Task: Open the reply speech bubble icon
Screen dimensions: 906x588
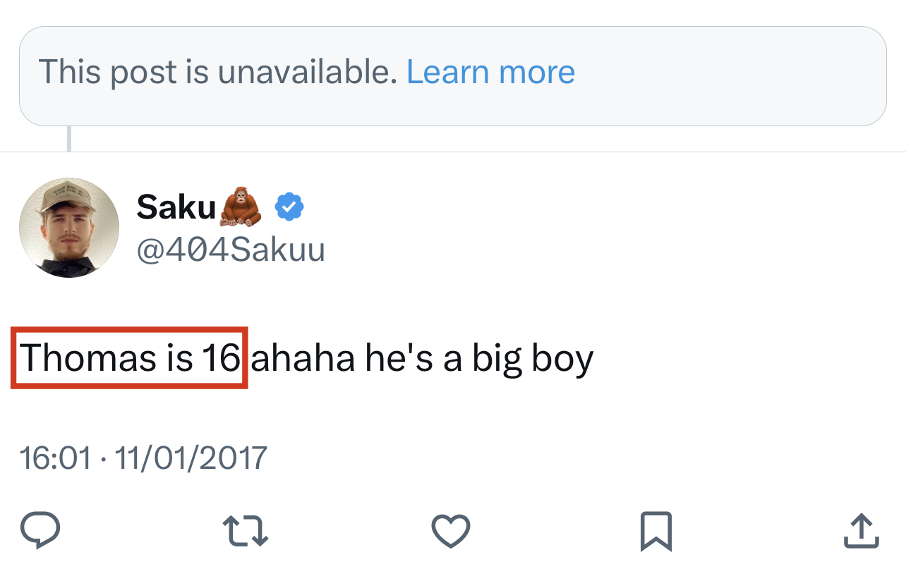Action: click(x=40, y=530)
